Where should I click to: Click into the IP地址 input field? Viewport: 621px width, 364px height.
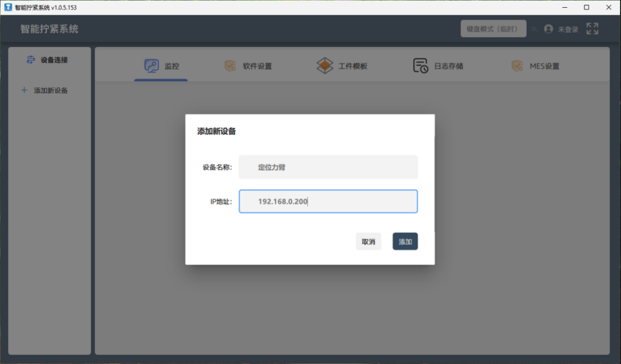tap(328, 202)
